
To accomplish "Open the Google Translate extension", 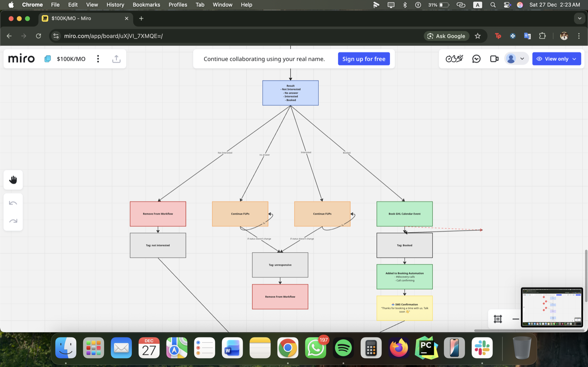I will 528,36.
